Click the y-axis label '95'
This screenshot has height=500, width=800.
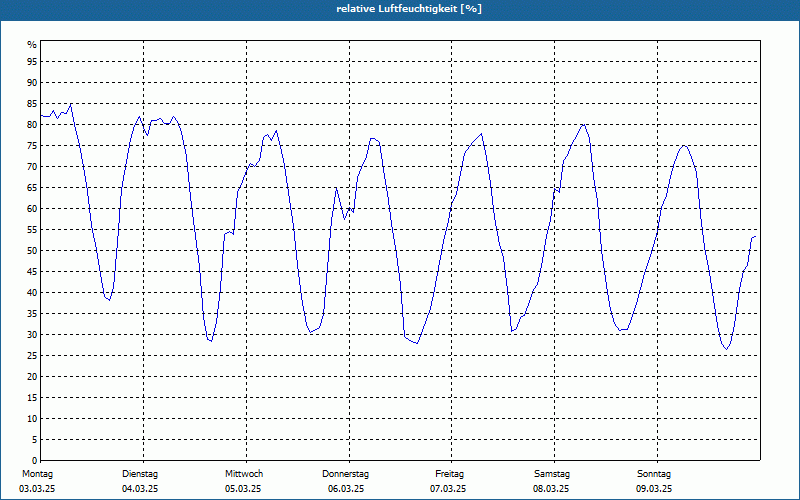(32, 62)
